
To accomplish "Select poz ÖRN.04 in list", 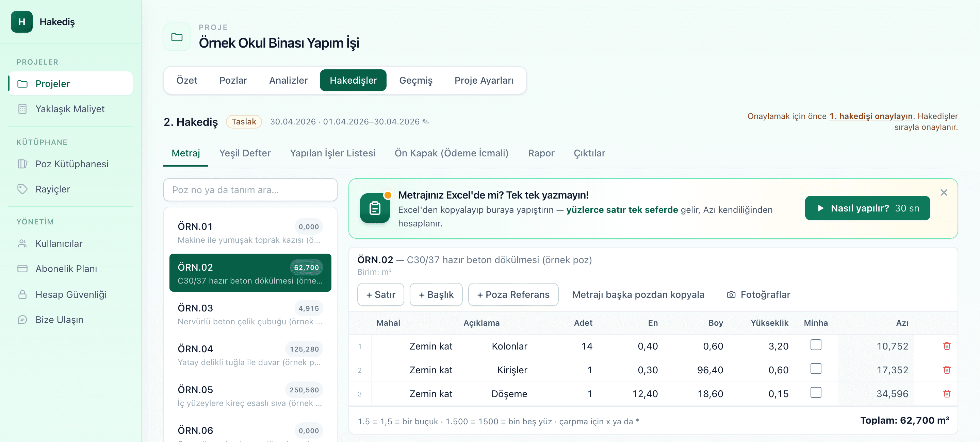I will pos(250,355).
